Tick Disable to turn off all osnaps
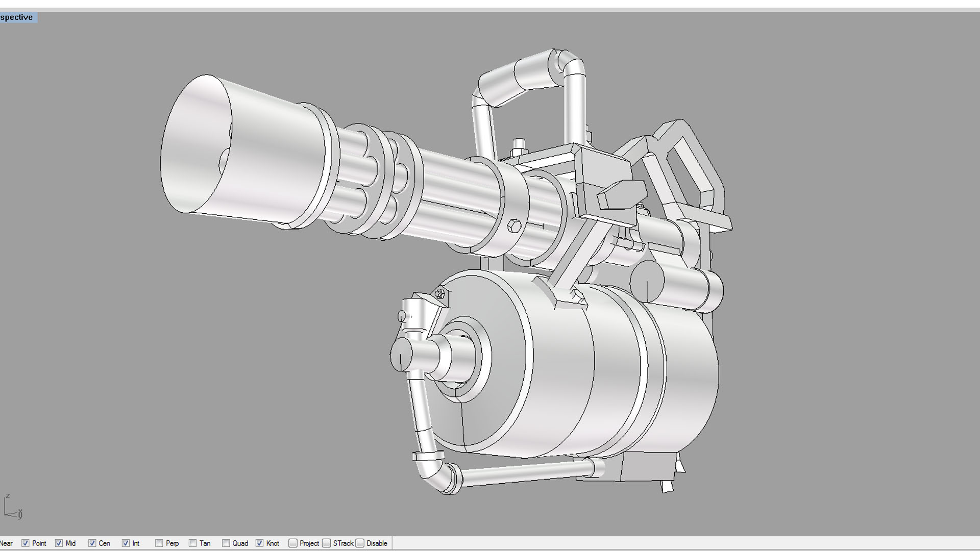 tap(360, 543)
